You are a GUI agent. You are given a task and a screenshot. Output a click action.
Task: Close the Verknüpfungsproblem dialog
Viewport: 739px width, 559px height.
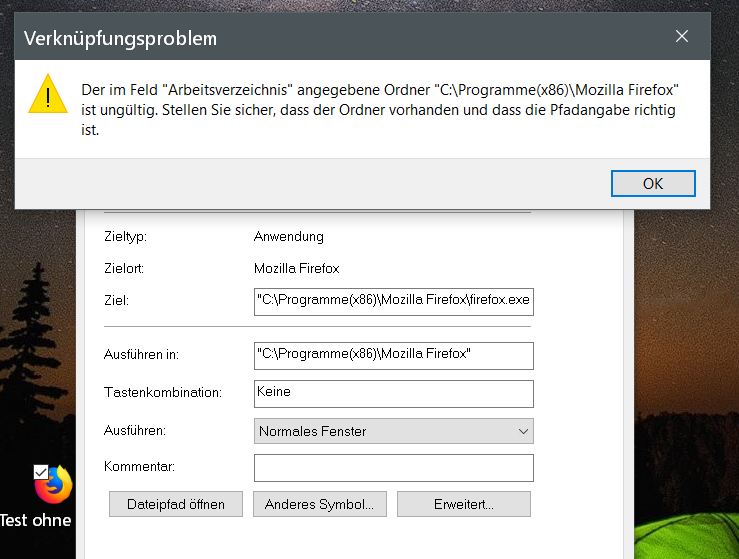tap(682, 36)
